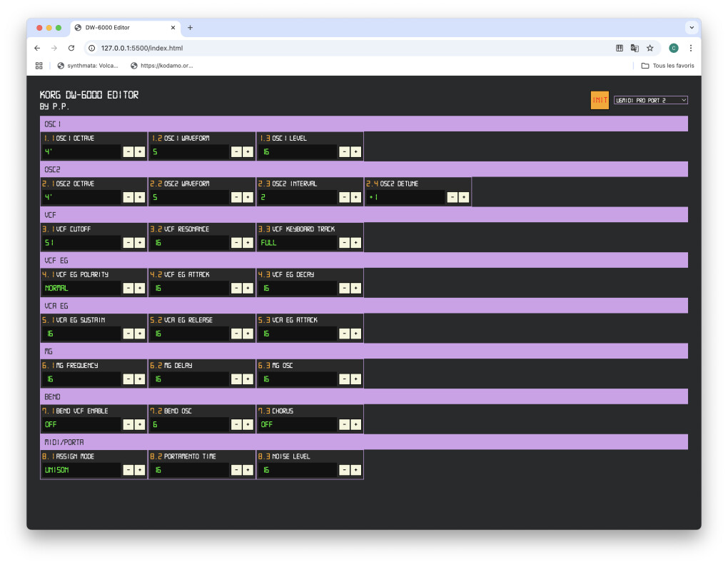Increase OSC1 Level with plus button
Viewport: 728px width, 565px height.
click(x=356, y=152)
